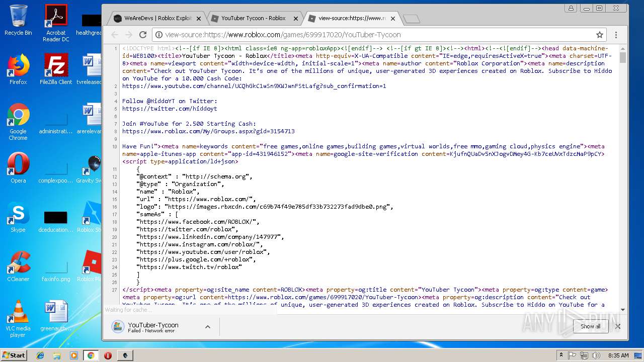
Task: Open the Start menu
Action: point(14,355)
